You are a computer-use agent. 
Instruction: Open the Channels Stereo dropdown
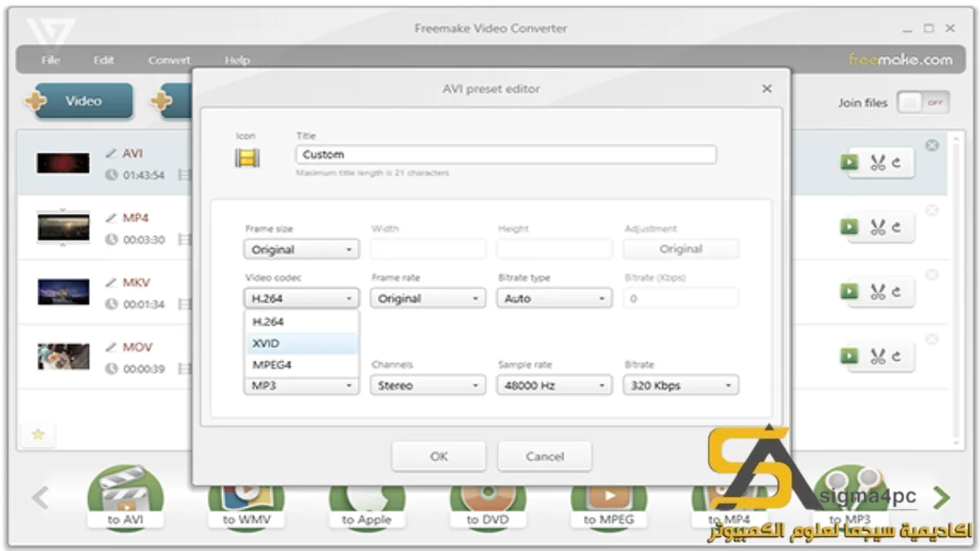[428, 385]
